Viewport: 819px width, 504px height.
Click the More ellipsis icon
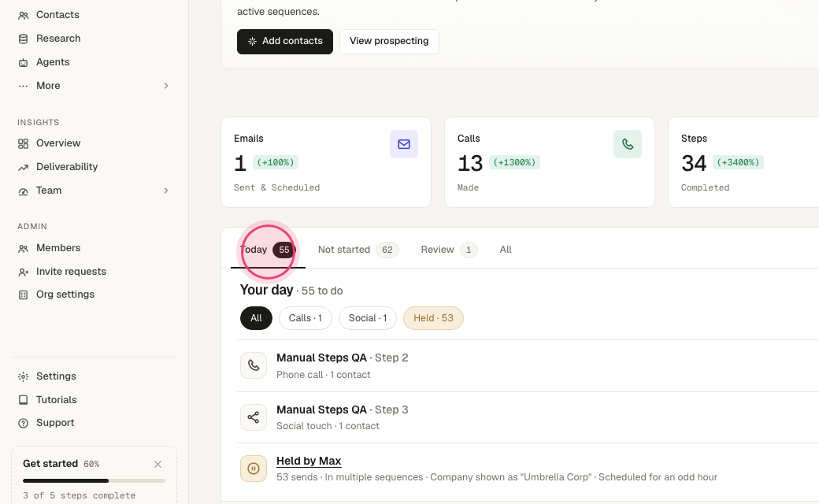coord(23,86)
